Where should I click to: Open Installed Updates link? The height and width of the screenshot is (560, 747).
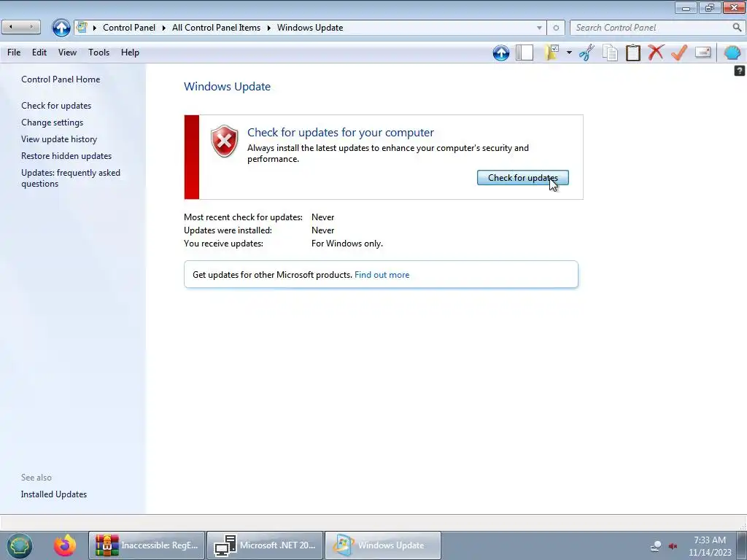click(x=54, y=494)
